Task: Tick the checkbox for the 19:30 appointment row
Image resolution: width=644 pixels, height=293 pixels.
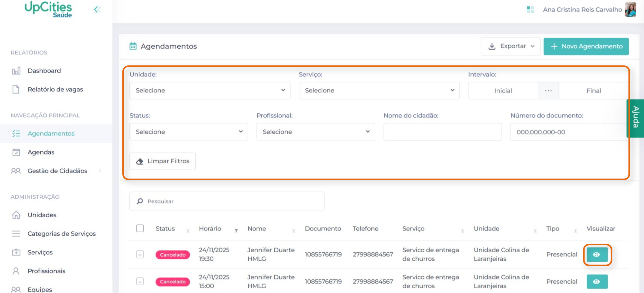Action: click(x=140, y=254)
